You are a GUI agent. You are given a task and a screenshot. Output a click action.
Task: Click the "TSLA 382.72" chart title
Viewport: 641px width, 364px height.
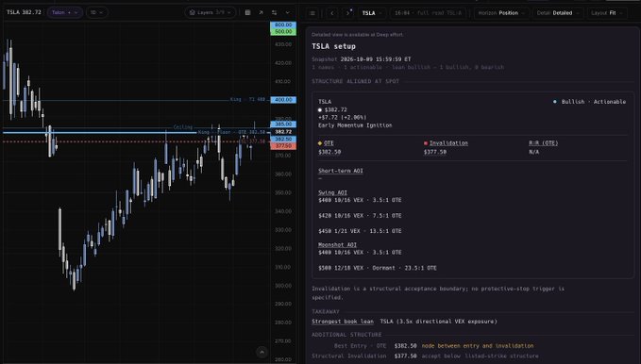(24, 12)
